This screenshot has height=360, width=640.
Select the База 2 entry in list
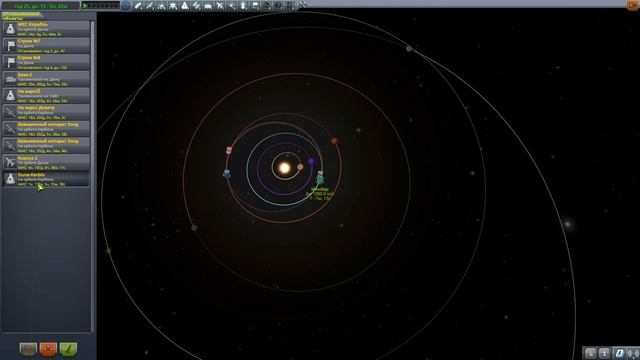click(x=46, y=79)
